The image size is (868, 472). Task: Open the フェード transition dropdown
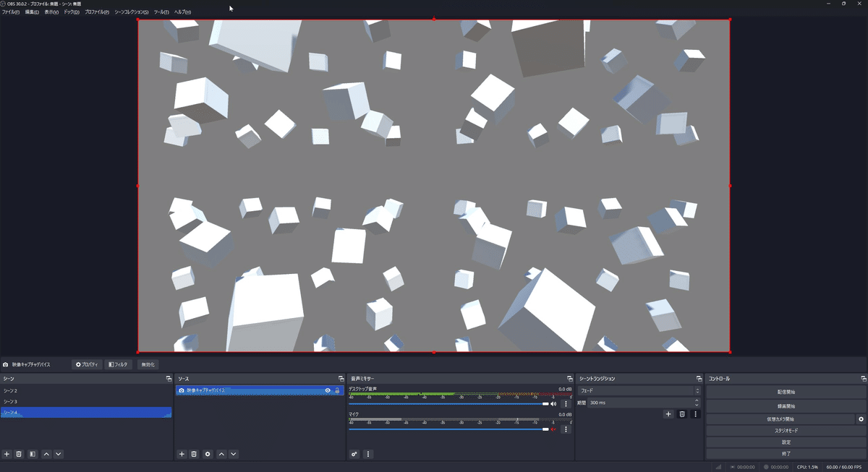coord(637,390)
